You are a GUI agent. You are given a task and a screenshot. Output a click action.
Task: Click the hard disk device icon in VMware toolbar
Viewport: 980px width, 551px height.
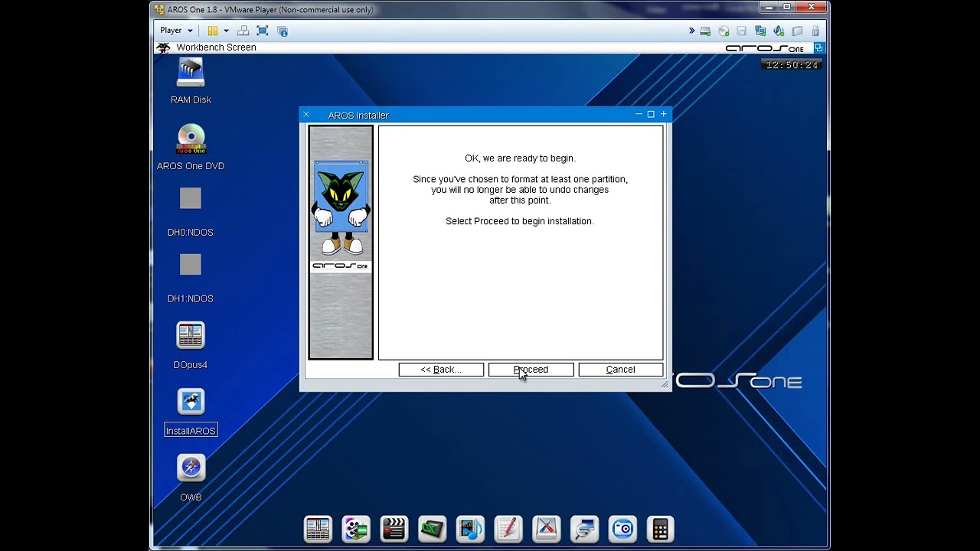point(705,31)
